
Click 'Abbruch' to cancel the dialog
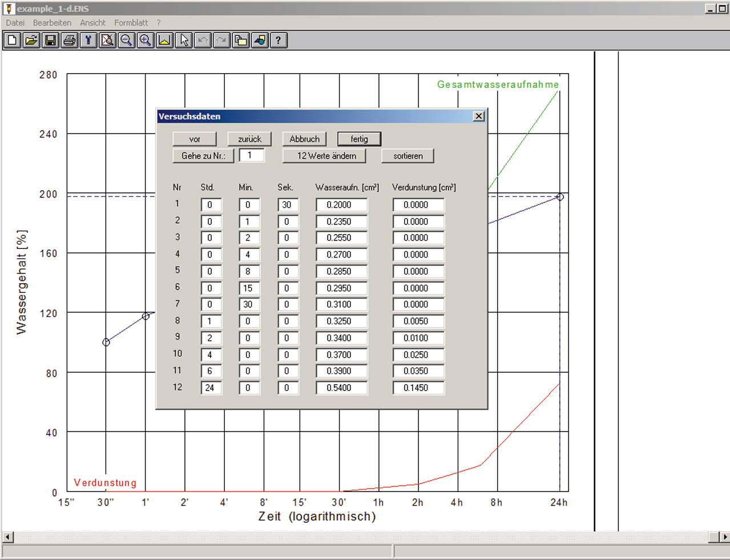click(305, 139)
